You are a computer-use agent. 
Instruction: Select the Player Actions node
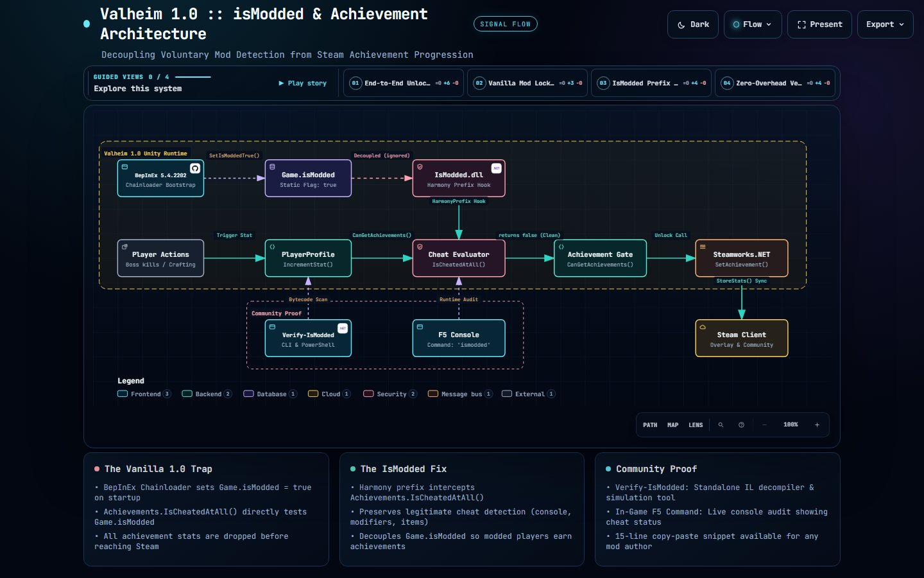pos(160,258)
